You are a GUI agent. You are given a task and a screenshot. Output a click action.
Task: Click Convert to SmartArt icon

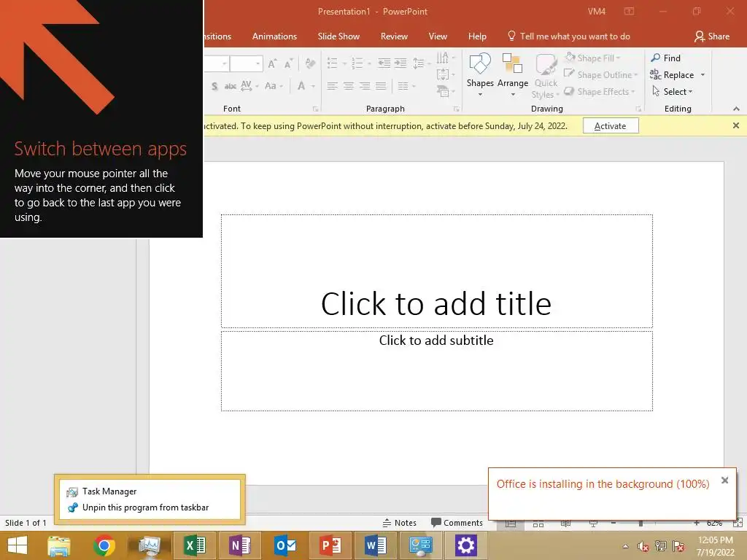(446, 90)
